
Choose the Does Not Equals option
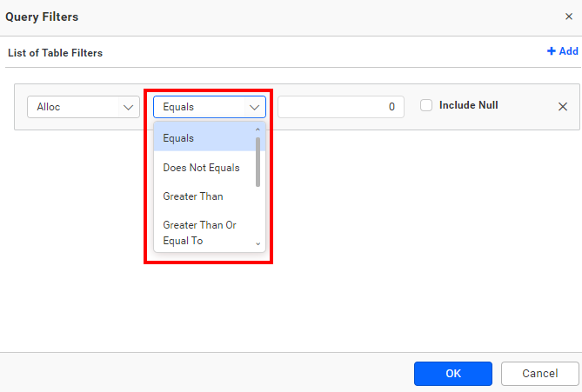[202, 168]
